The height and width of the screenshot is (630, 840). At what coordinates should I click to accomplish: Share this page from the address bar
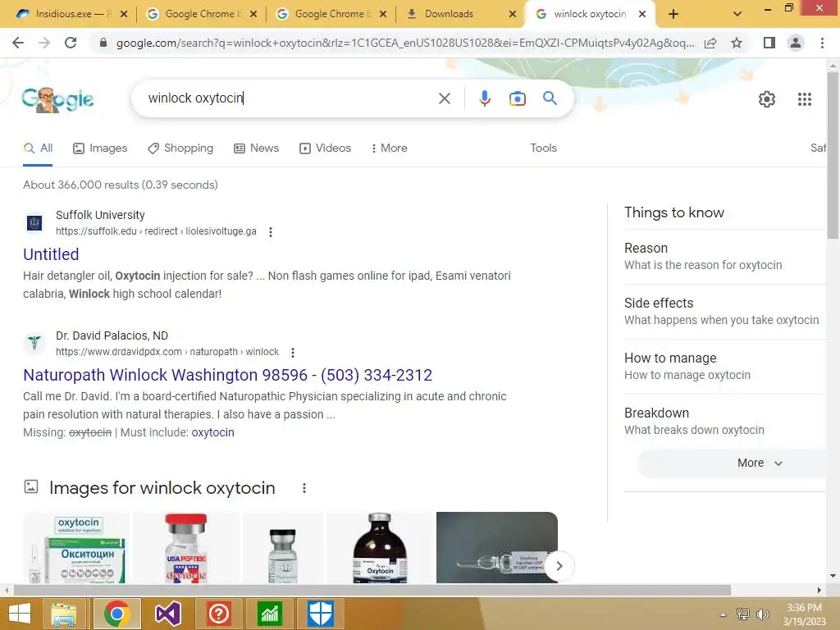coord(710,43)
